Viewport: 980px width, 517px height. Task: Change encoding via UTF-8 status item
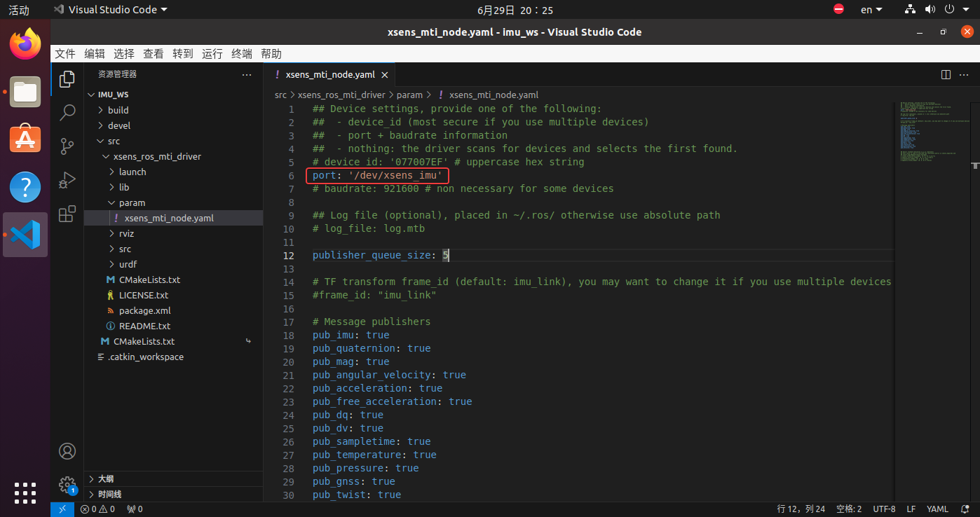click(884, 509)
